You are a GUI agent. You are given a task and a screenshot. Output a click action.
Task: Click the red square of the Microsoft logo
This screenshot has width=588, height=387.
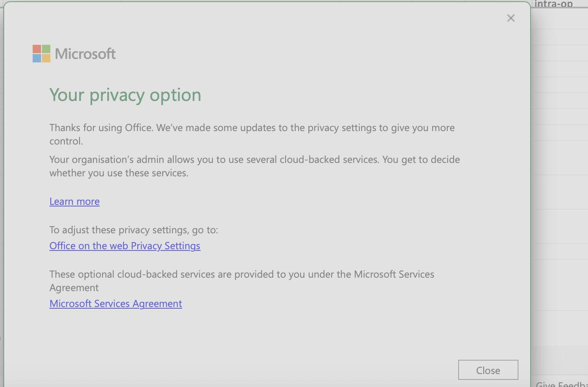click(37, 49)
